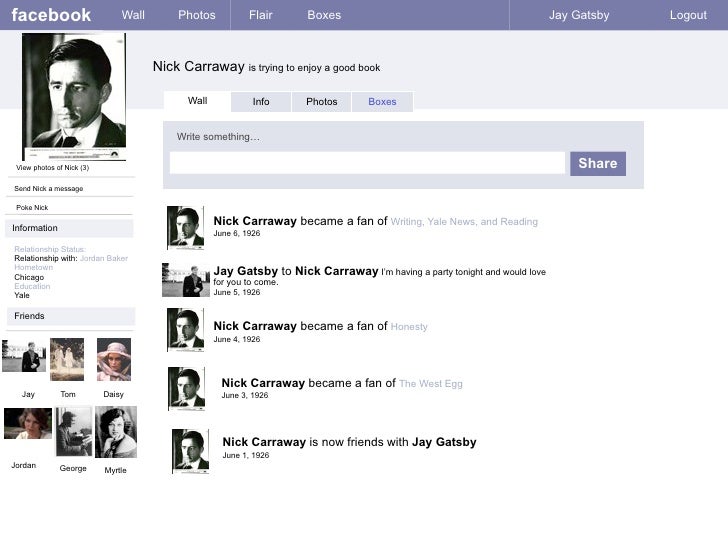Click The West Egg fan page link
This screenshot has height=546, width=728.
431,384
